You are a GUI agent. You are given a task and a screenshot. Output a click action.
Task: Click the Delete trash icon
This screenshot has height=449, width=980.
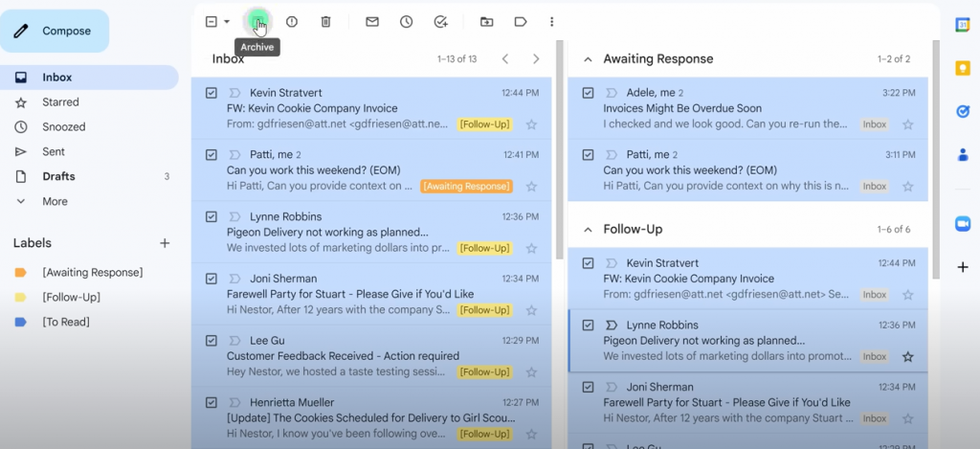(x=325, y=21)
